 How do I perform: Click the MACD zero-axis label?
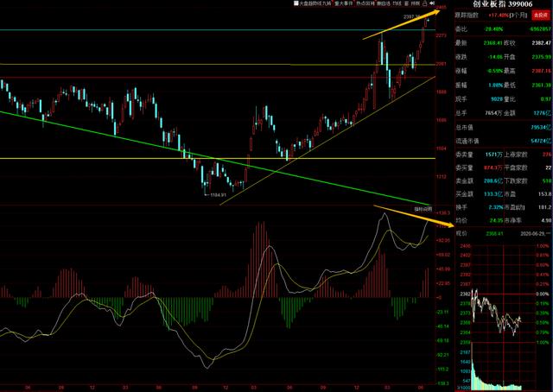(439, 298)
